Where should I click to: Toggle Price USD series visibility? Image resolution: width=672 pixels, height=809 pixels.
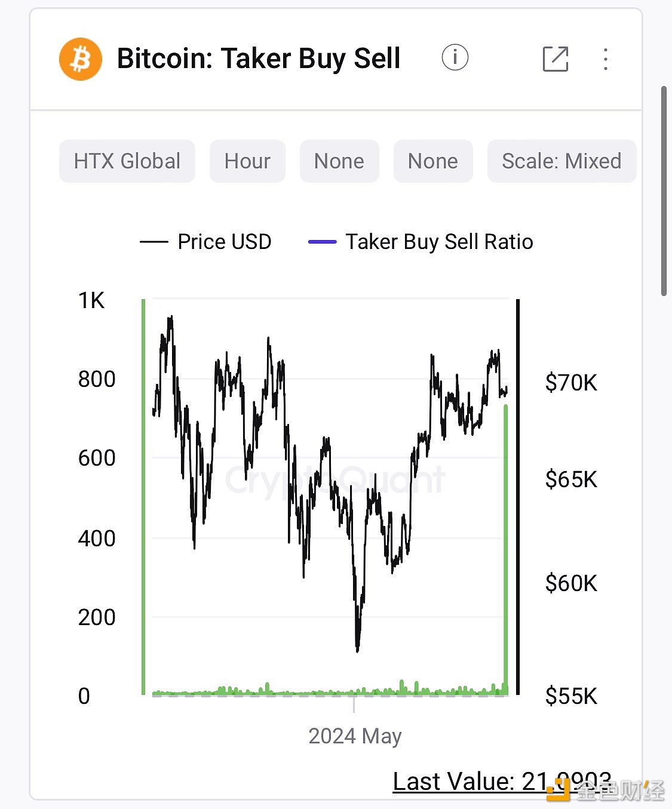224,242
